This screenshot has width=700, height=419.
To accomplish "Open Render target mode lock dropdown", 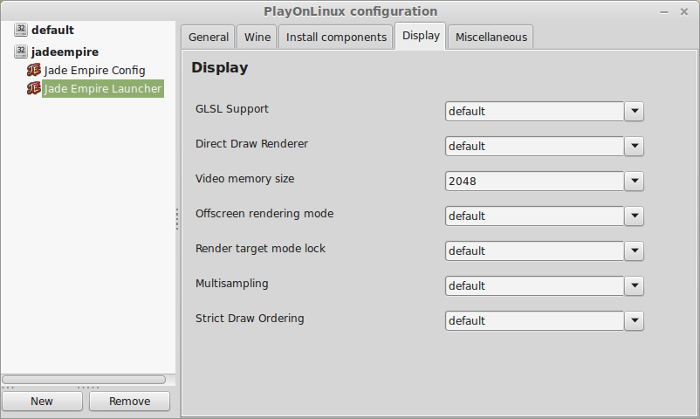I will pyautogui.click(x=634, y=251).
